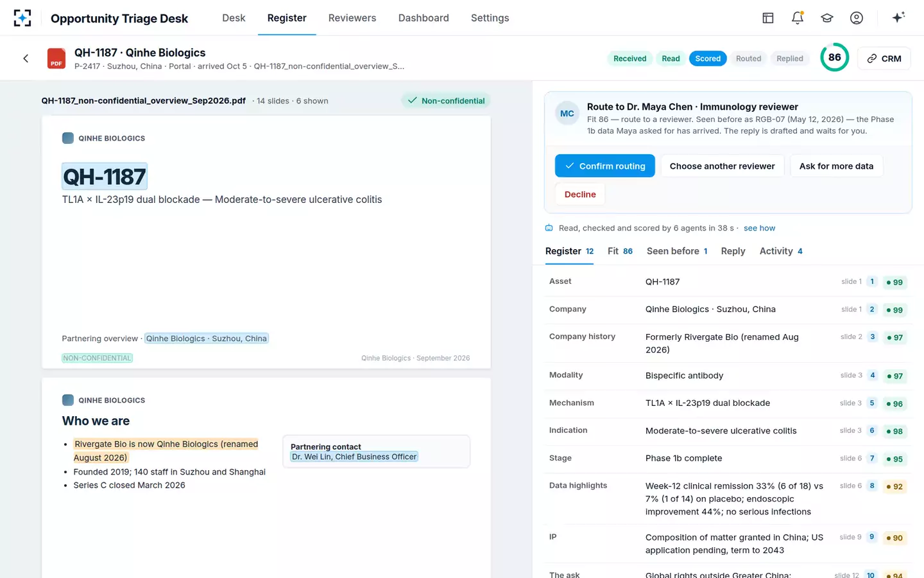Open notifications bell icon
The height and width of the screenshot is (578, 924).
798,18
